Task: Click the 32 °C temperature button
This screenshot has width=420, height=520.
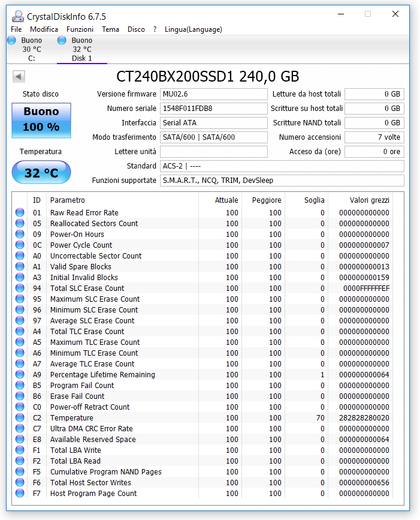Action: [41, 172]
